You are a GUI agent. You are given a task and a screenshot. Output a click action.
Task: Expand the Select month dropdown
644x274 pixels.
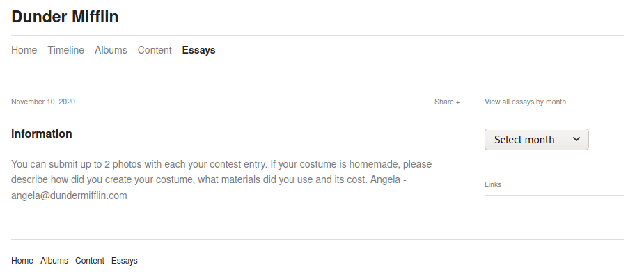click(536, 140)
